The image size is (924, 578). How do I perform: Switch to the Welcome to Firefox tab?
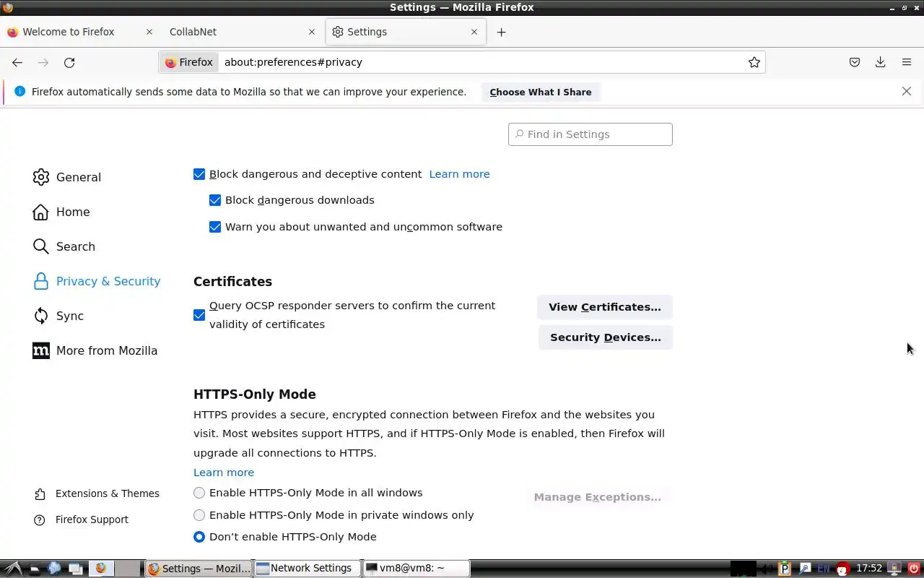(79, 32)
